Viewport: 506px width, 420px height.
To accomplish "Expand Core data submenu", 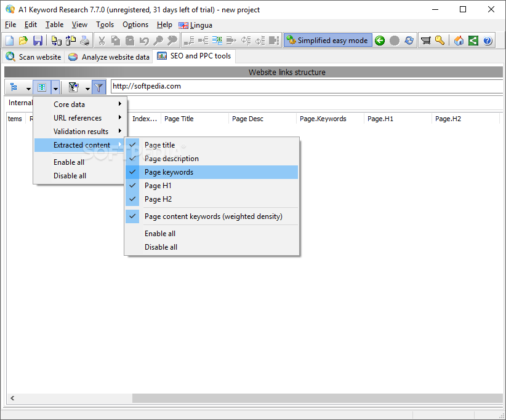I will coord(79,105).
